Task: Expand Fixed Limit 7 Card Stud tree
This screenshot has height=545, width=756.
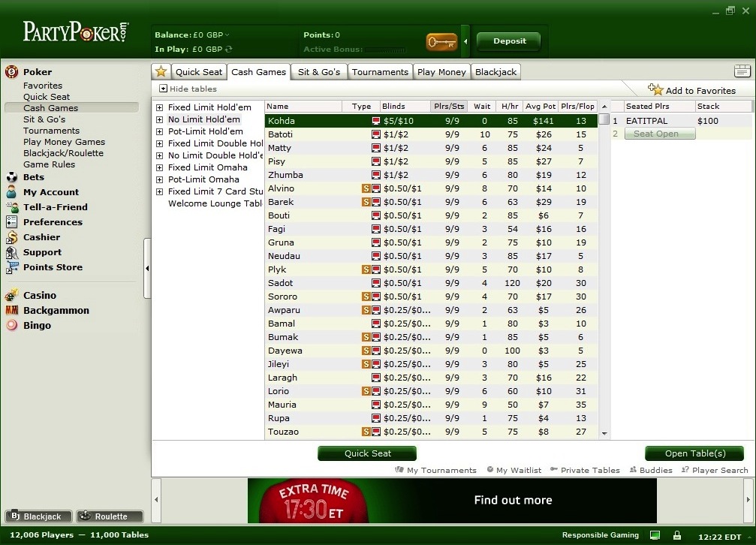Action: click(160, 191)
